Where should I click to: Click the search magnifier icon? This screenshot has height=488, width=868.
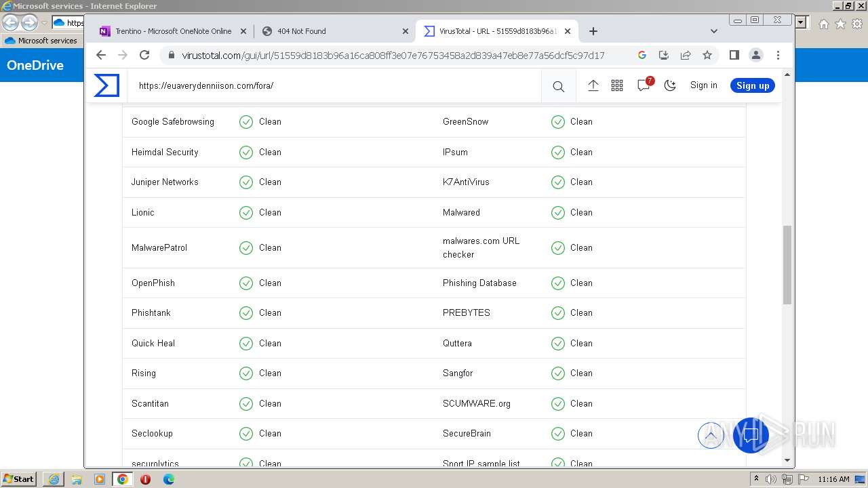tap(558, 86)
